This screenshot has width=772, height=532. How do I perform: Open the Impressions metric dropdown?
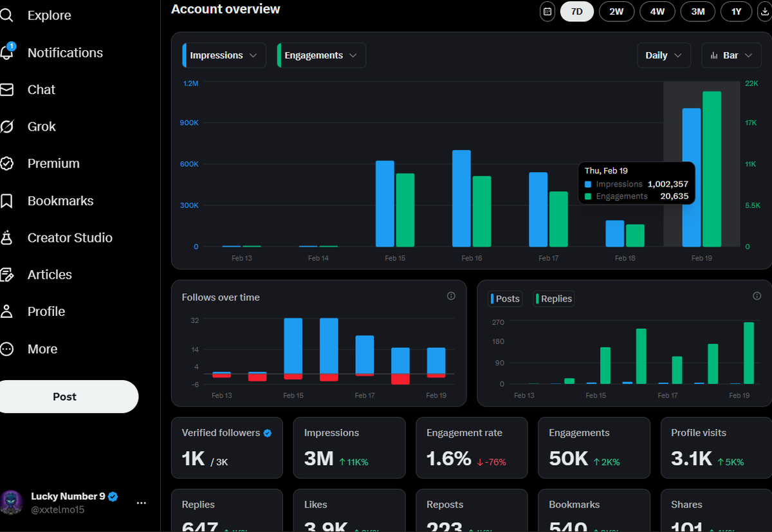pyautogui.click(x=224, y=55)
